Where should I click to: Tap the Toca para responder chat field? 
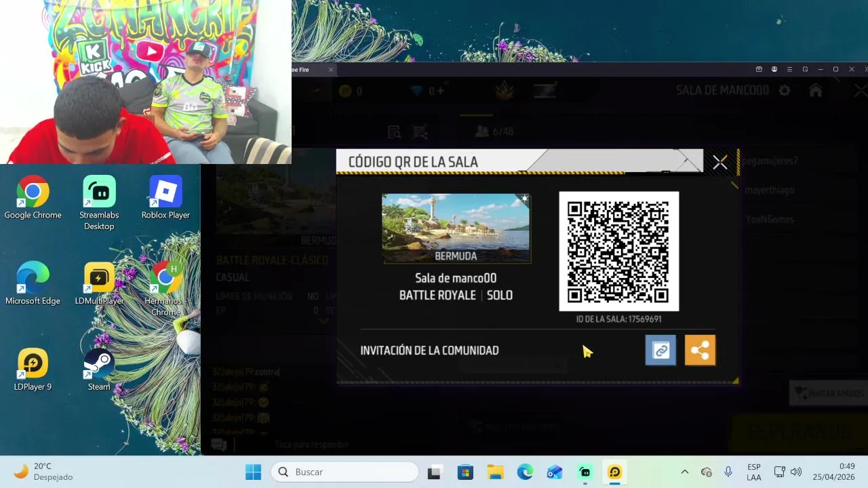tap(312, 445)
